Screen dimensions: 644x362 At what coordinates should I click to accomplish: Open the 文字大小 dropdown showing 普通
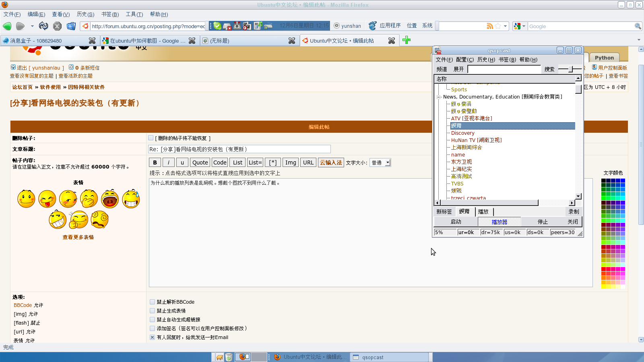click(x=380, y=162)
